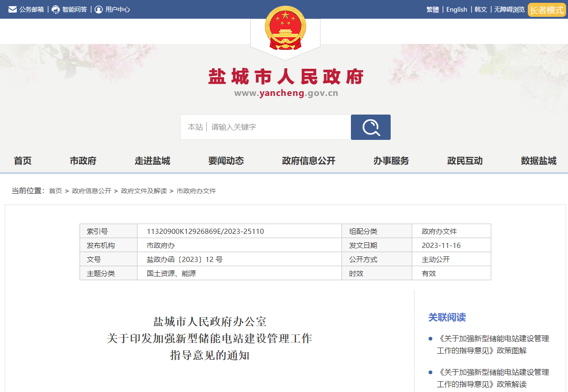Click 市政府办文件 in the breadcrumb
The image size is (568, 392).
(196, 191)
